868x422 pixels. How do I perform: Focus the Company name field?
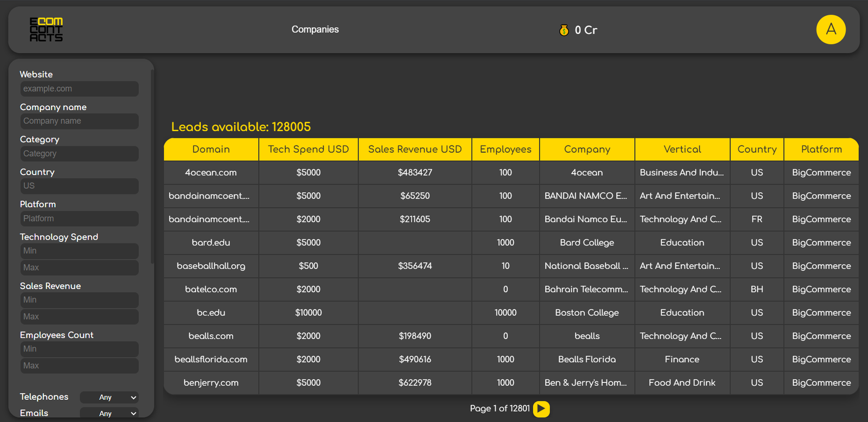[79, 121]
